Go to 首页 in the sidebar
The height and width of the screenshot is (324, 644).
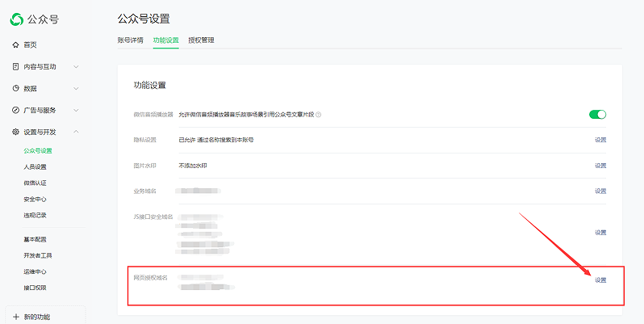[x=30, y=44]
